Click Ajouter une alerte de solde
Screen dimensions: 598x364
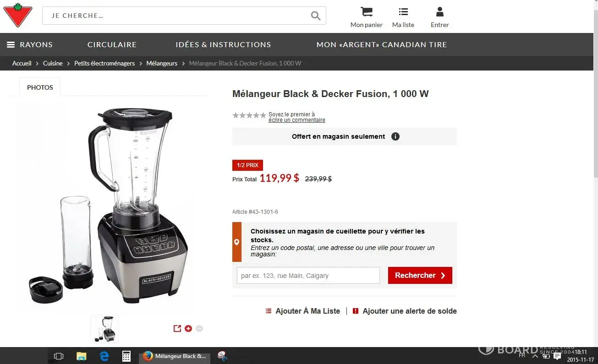coord(405,311)
